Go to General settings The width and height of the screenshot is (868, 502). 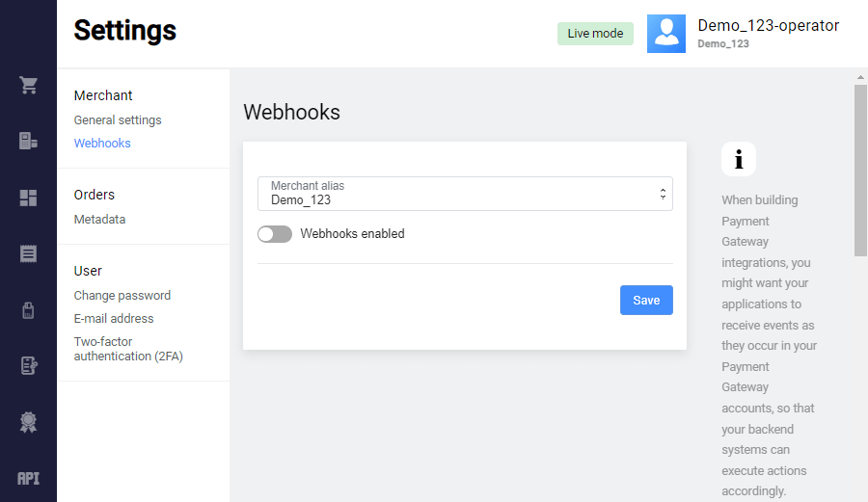click(x=118, y=120)
